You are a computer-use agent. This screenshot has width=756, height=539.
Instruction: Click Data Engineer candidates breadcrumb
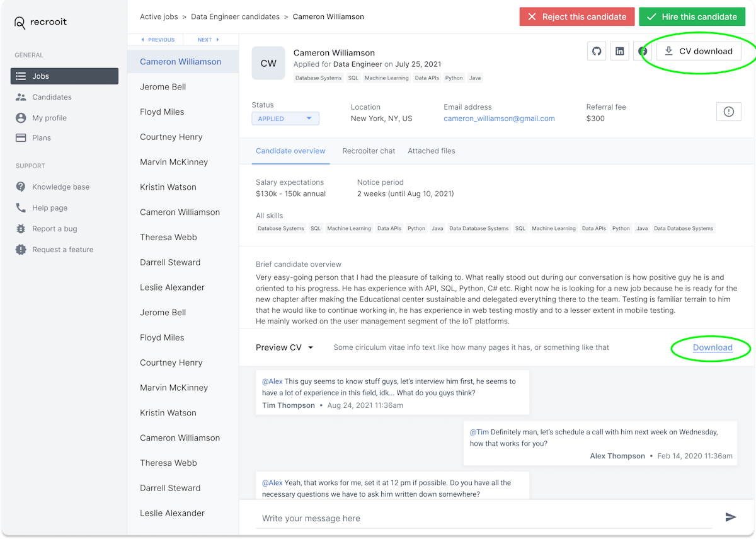[235, 17]
